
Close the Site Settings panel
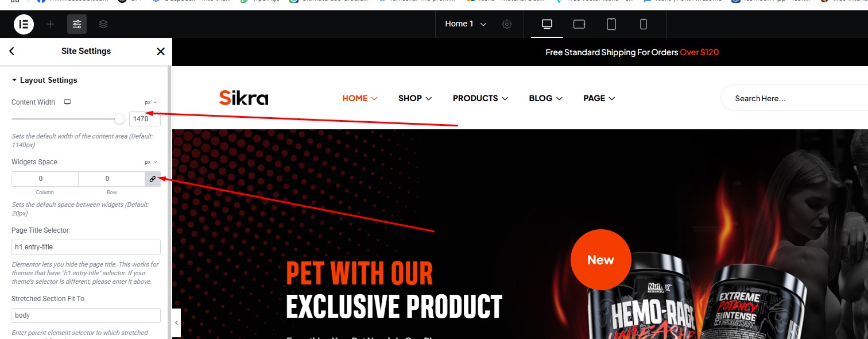pos(161,51)
